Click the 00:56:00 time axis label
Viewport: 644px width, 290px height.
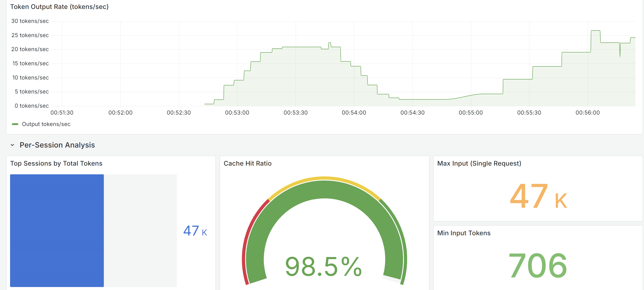click(x=588, y=113)
